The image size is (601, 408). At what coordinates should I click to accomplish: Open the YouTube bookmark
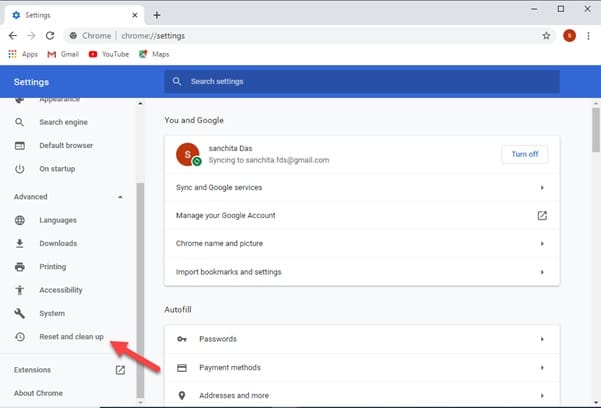pyautogui.click(x=109, y=54)
